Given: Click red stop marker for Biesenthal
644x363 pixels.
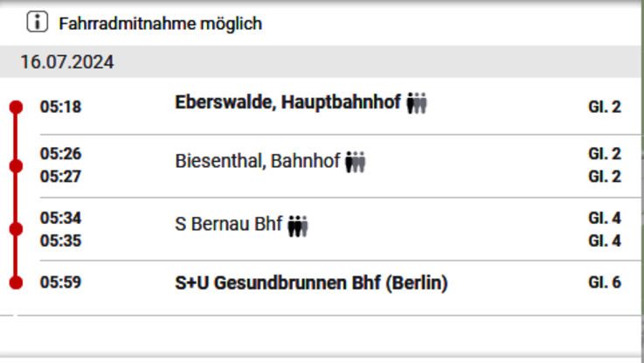Looking at the screenshot, I should [x=16, y=166].
